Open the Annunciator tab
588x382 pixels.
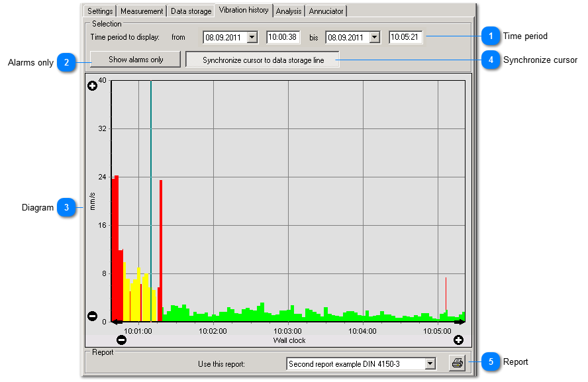(326, 11)
